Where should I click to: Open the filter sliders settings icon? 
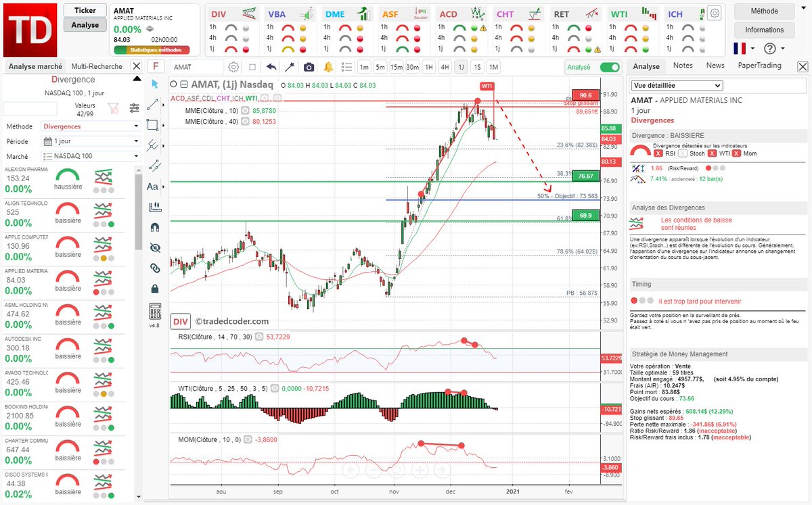click(x=134, y=107)
